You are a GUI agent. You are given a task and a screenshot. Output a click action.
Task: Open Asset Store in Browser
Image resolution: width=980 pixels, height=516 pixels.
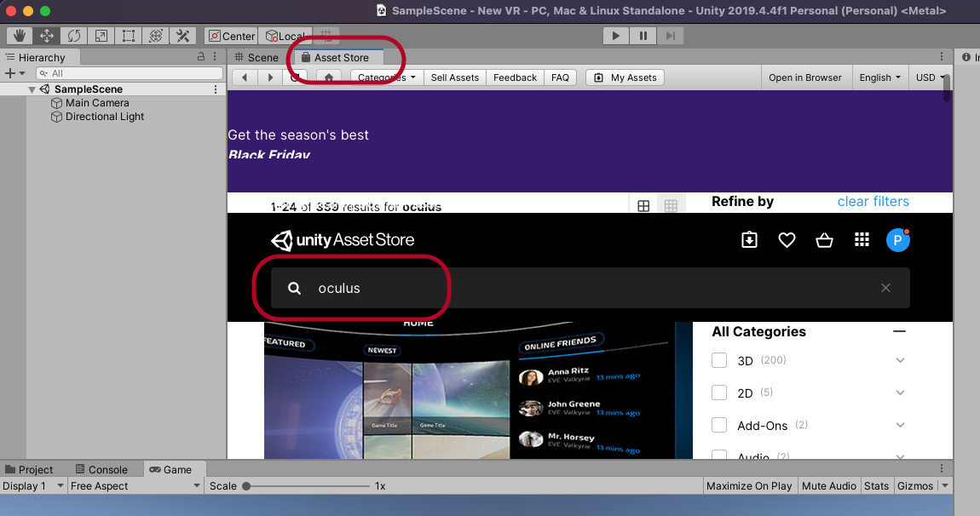tap(805, 77)
